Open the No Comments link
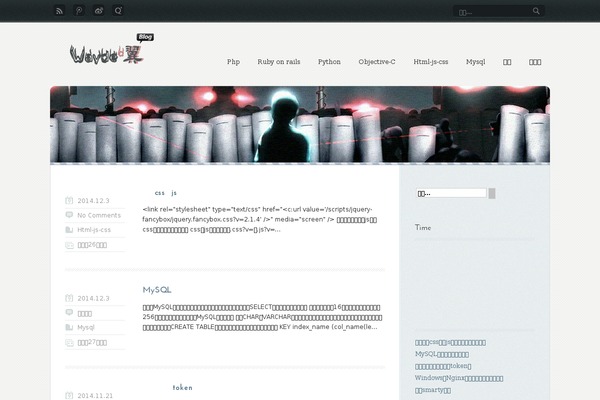 [x=99, y=215]
